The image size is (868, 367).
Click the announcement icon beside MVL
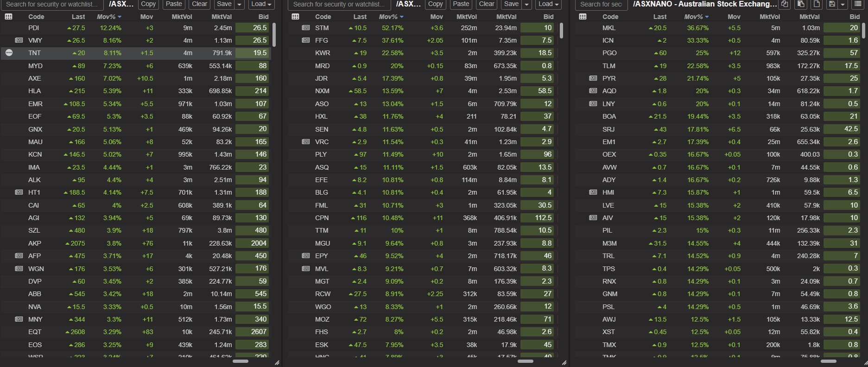[x=306, y=268]
